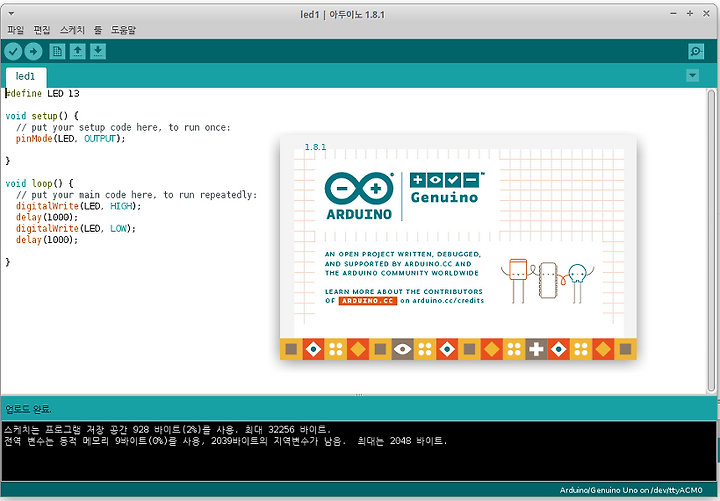This screenshot has width=720, height=501.
Task: Click the editor vertical scrollbar
Action: pos(711,241)
